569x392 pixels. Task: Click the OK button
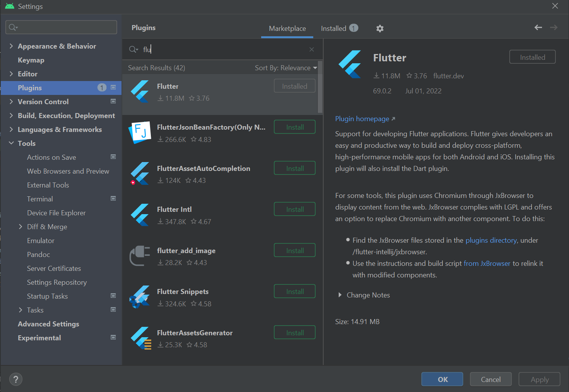[442, 379]
